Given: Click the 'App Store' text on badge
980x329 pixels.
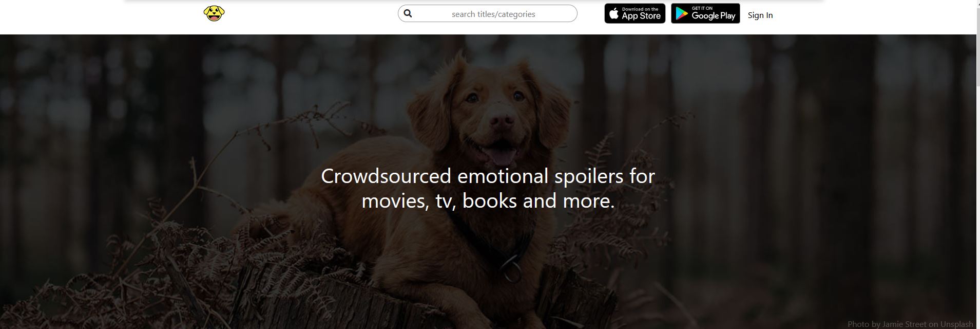Looking at the screenshot, I should pos(641,16).
